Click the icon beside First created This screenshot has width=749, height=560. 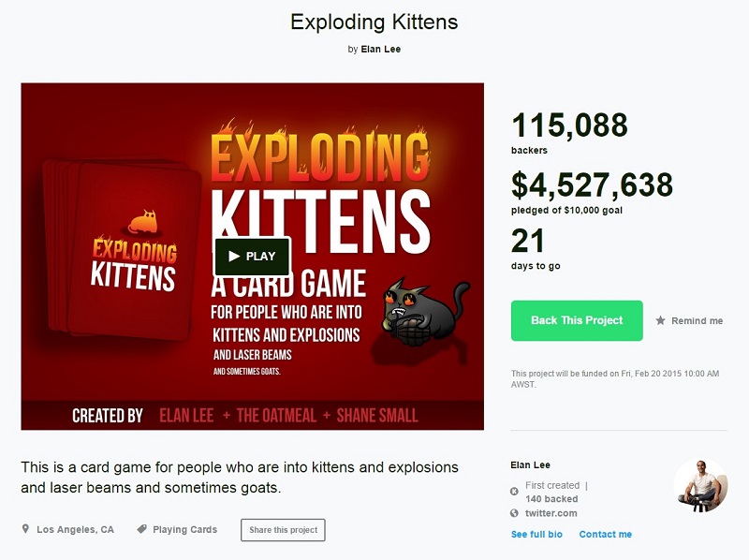coord(514,491)
